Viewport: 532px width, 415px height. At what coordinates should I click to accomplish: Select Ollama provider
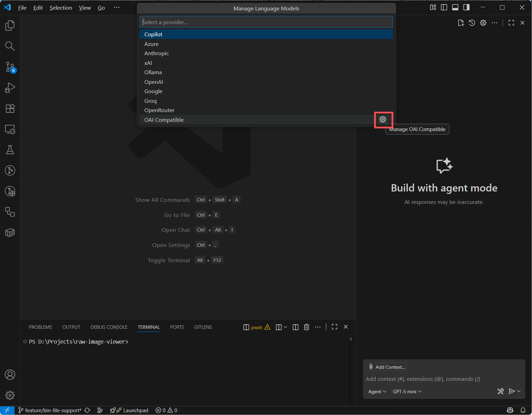click(x=266, y=72)
